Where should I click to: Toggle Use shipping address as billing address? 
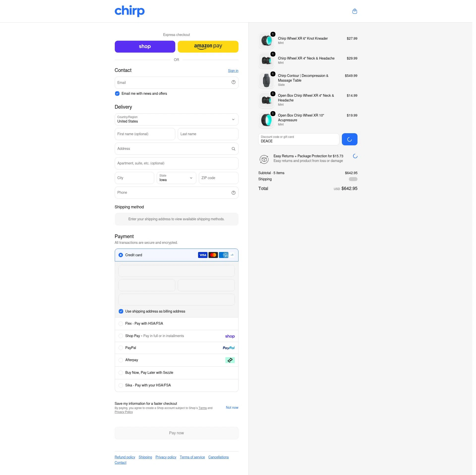point(121,311)
